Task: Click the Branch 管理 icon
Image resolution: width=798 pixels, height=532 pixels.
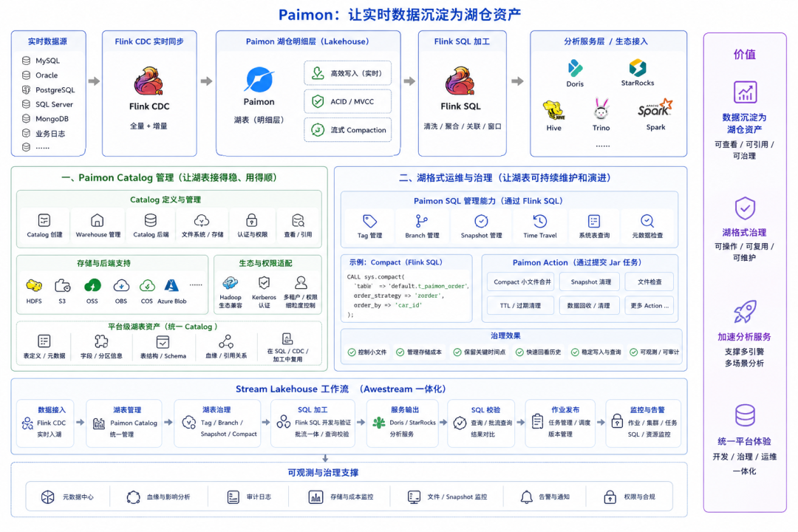Action: pyautogui.click(x=421, y=221)
